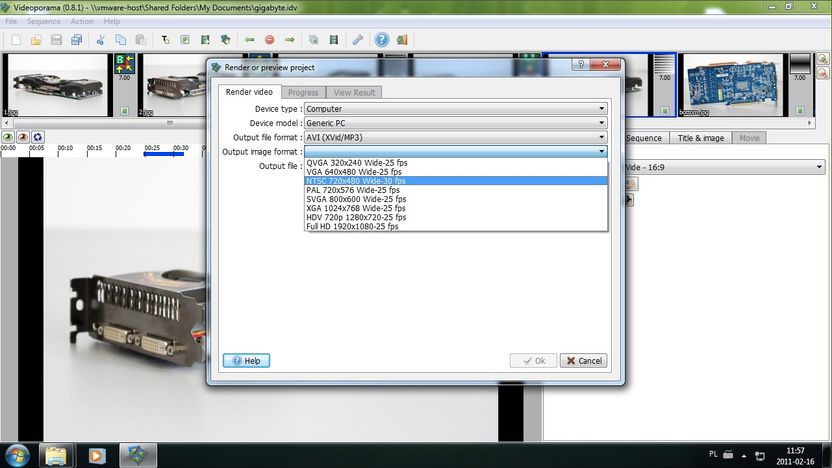Open the Output file format dropdown
Screen dimensions: 832x468
pyautogui.click(x=456, y=137)
